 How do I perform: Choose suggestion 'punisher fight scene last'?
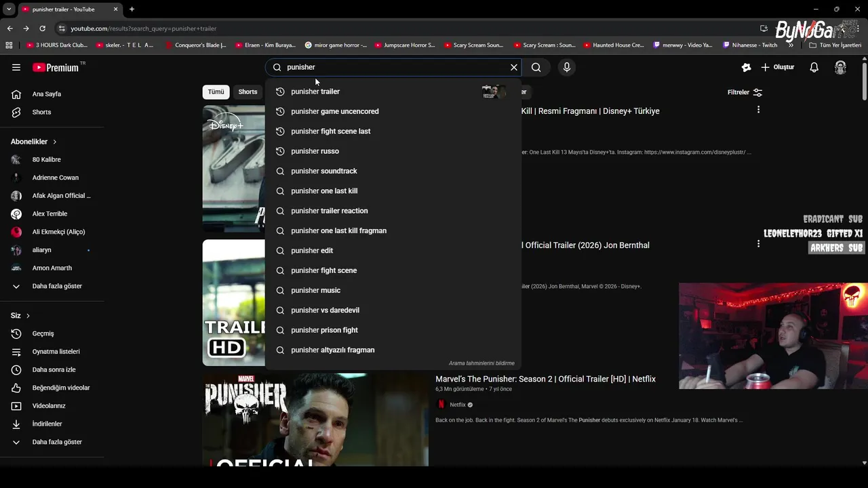tap(392, 131)
